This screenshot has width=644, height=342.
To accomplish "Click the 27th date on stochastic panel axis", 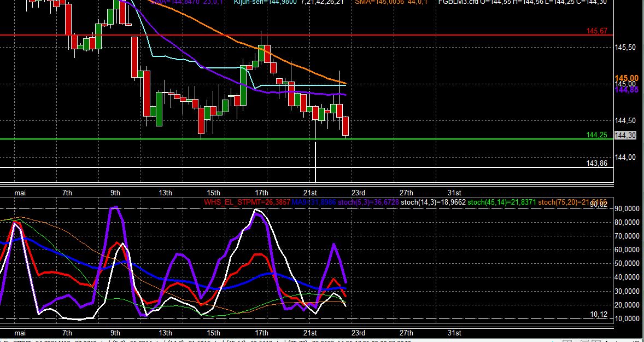I will tap(406, 333).
